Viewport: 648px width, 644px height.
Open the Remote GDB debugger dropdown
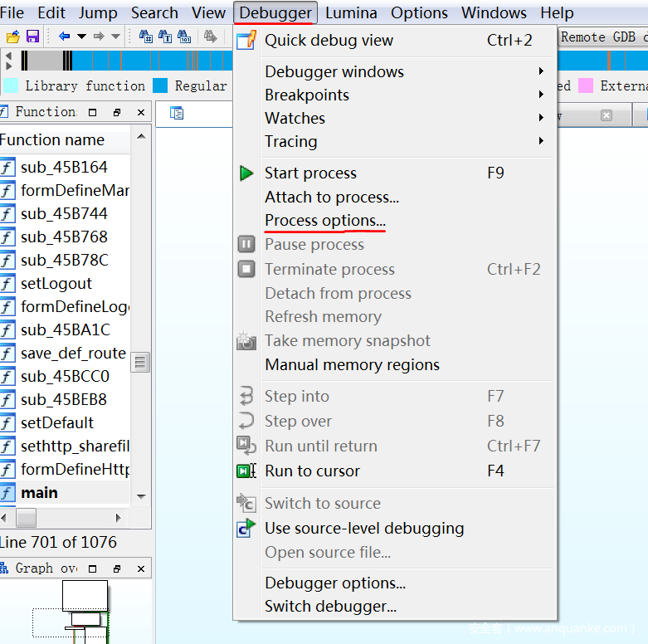point(603,37)
